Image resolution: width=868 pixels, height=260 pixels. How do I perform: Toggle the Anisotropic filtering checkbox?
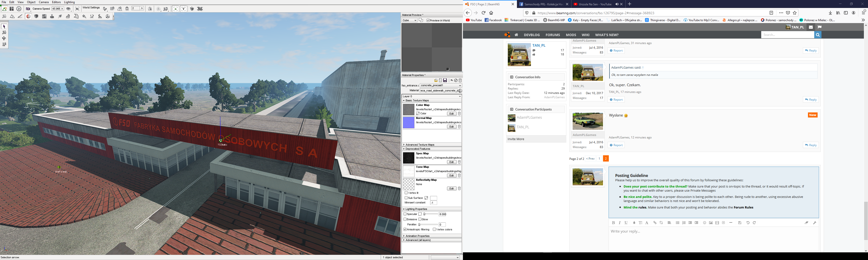[405, 229]
